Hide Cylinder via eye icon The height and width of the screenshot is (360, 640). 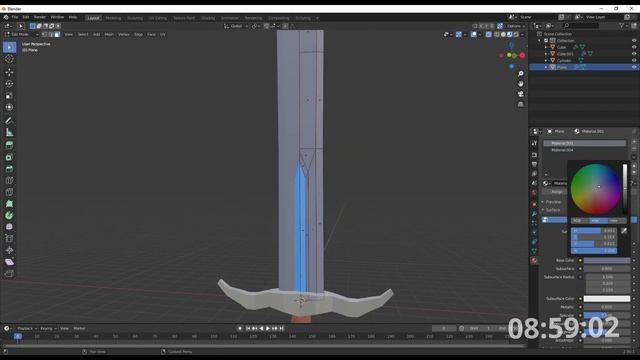click(634, 60)
